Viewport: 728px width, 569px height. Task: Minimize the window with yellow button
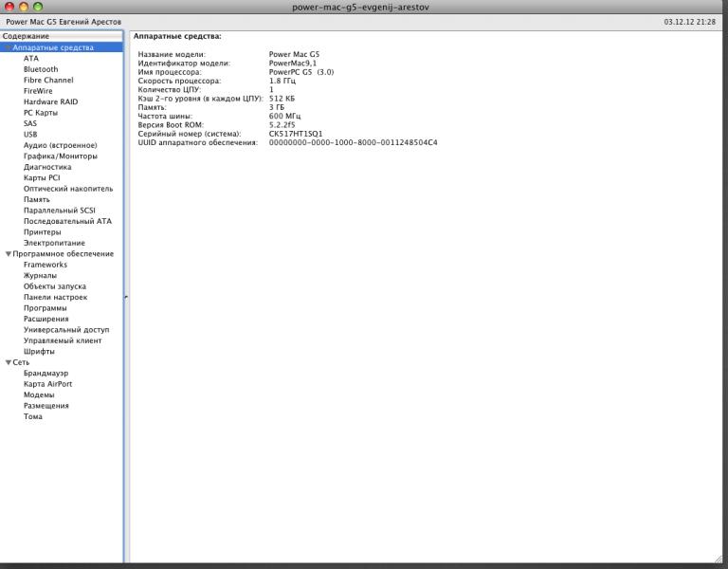tap(23, 7)
